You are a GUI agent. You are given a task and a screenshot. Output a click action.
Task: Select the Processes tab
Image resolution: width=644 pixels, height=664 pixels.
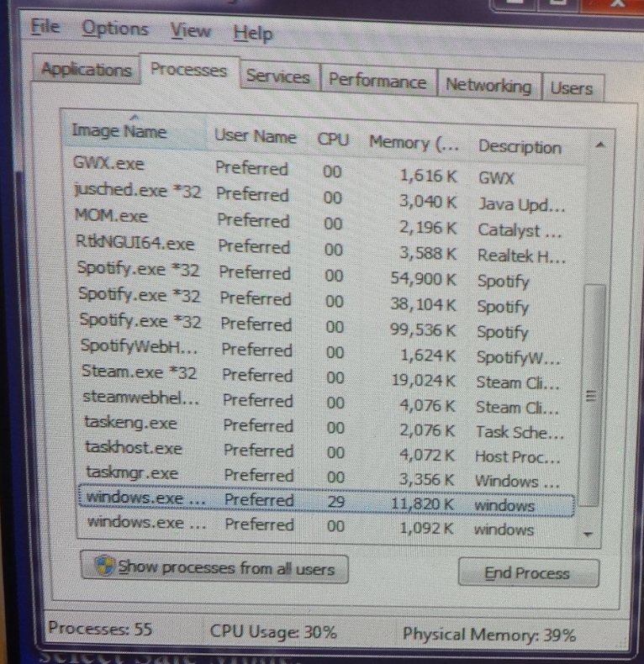click(189, 69)
